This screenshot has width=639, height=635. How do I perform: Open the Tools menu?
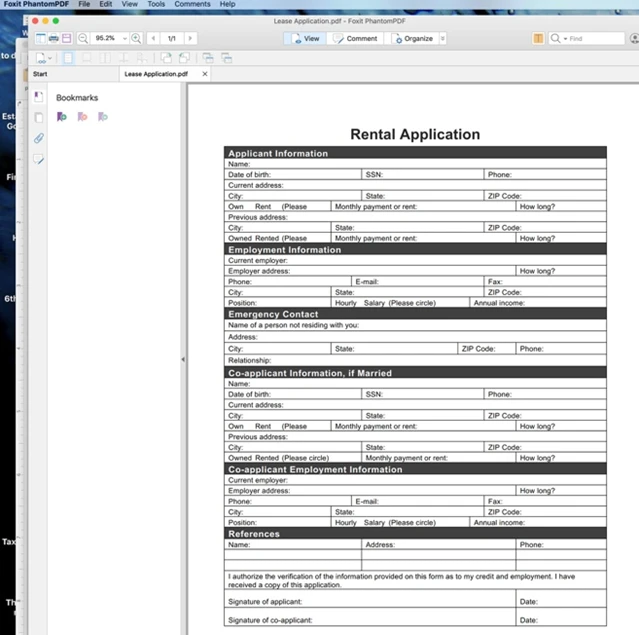[156, 4]
